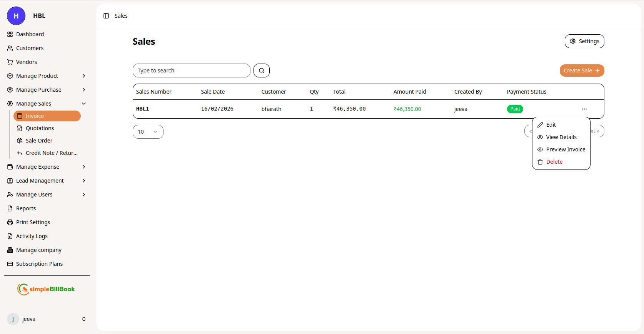The height and width of the screenshot is (334, 644).
Task: Choose Delete from the row menu
Action: click(x=554, y=162)
